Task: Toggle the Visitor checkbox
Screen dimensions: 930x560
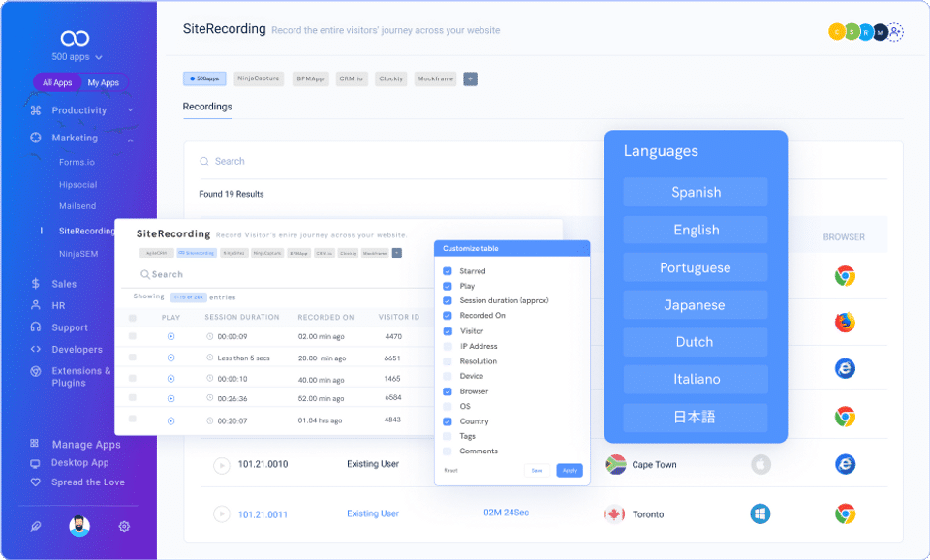Action: pos(448,331)
